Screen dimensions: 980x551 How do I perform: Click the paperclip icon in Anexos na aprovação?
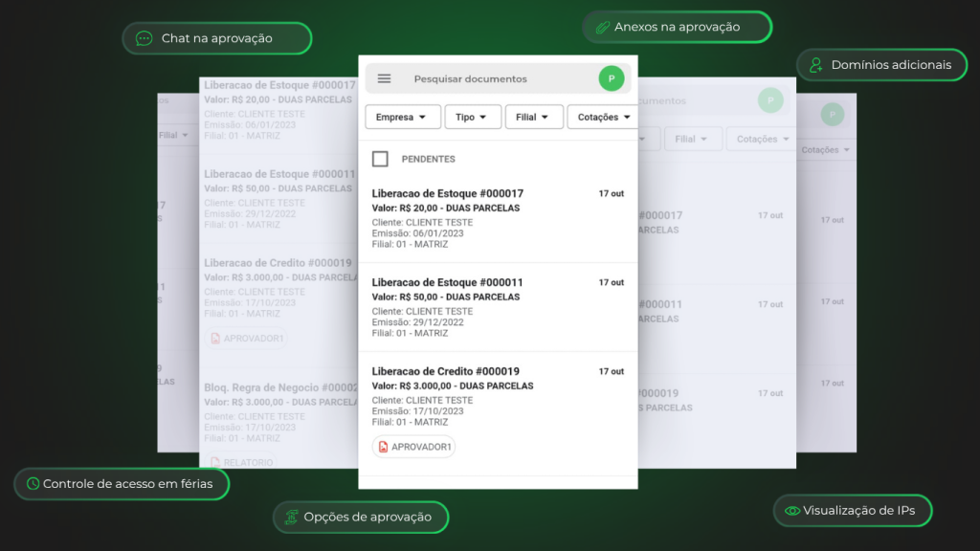pyautogui.click(x=603, y=27)
